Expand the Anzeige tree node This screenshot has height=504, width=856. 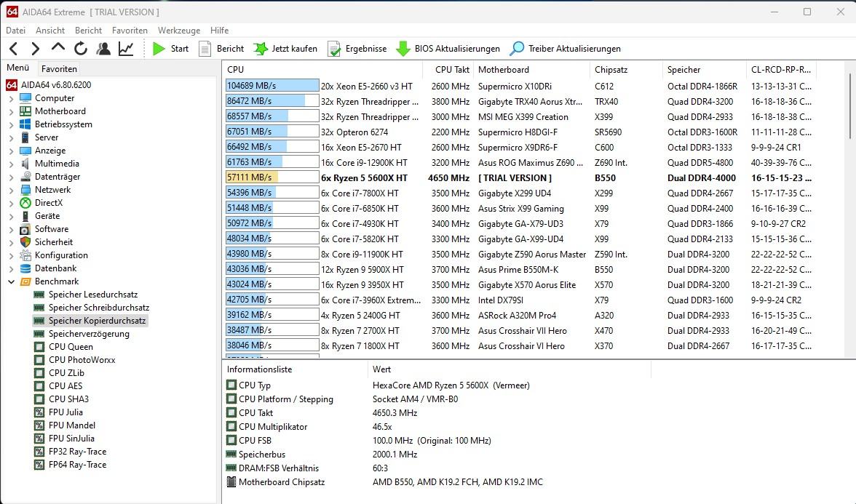[x=12, y=151]
